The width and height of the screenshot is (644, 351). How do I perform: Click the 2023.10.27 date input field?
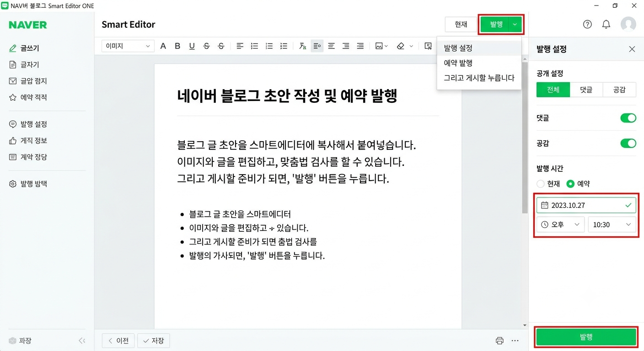(586, 205)
